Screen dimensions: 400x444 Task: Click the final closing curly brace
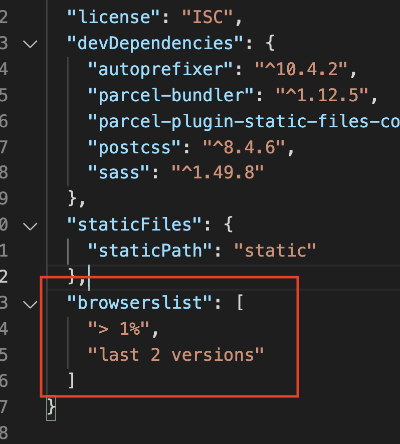pyautogui.click(x=51, y=407)
